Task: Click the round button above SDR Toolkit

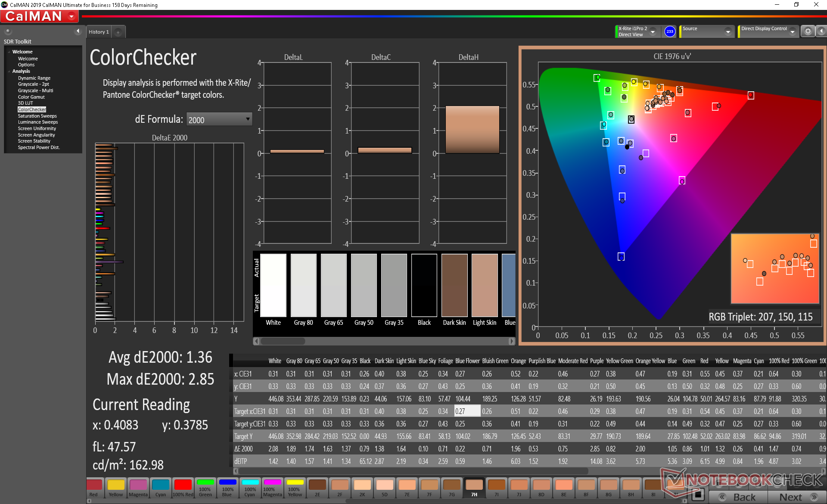Action: coord(8,31)
